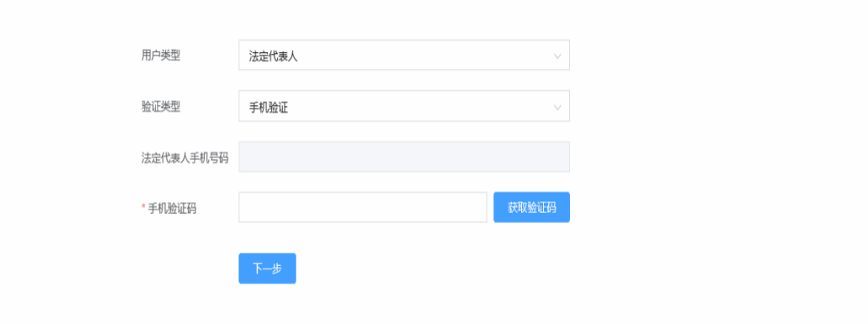
Task: Open the 用户类型 combo box
Action: coord(404,56)
